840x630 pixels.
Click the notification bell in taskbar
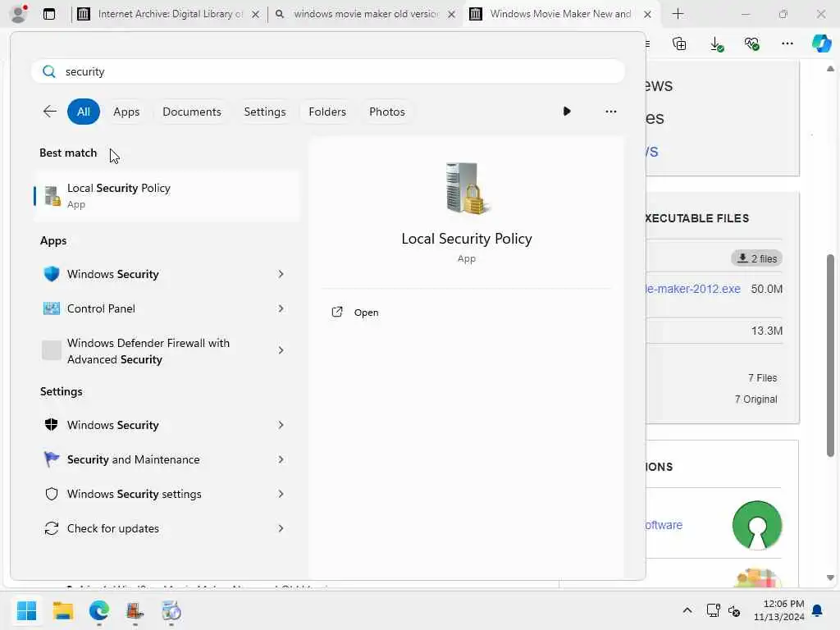pos(818,610)
